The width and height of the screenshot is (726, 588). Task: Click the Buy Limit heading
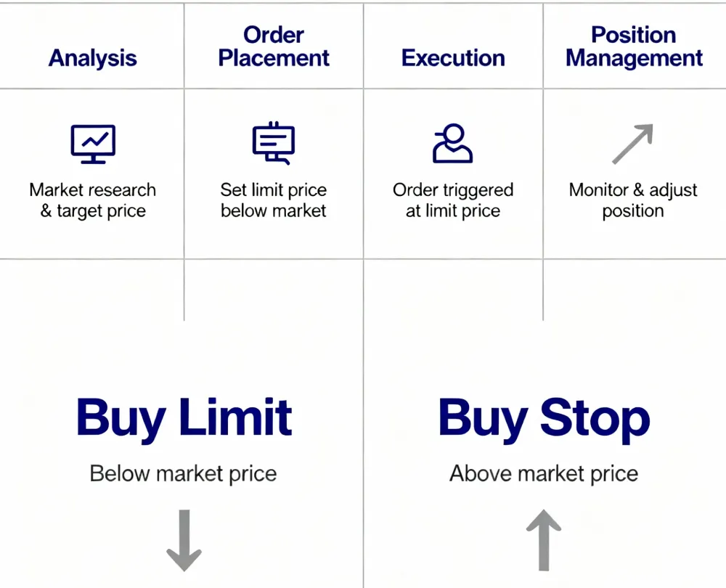184,419
